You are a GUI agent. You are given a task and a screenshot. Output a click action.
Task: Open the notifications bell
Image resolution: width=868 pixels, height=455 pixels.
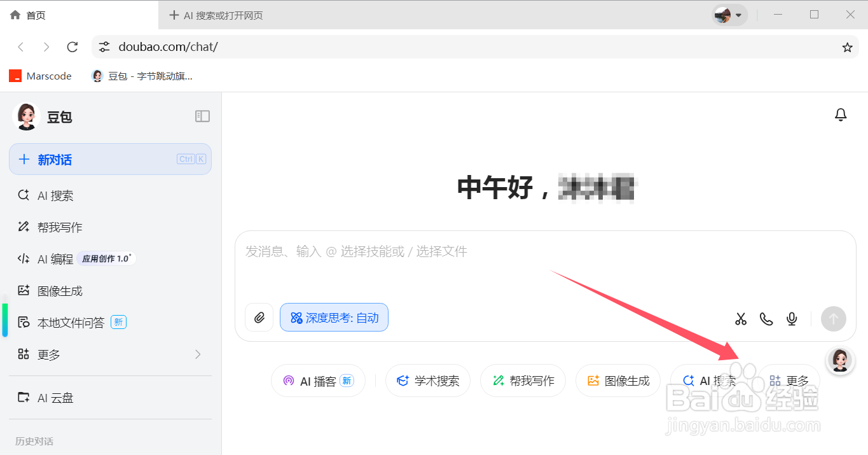click(841, 115)
